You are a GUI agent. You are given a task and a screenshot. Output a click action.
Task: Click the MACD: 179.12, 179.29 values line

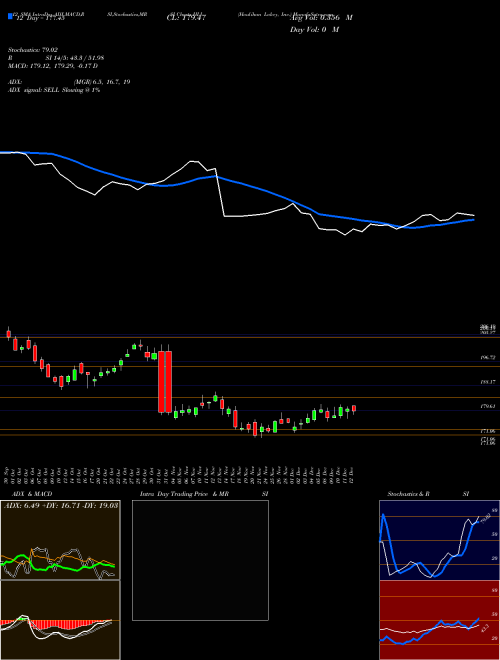(53, 66)
